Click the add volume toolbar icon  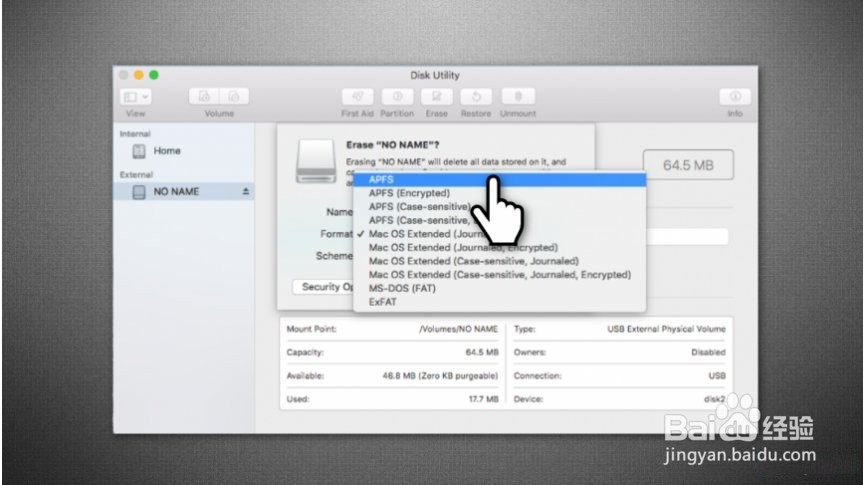pos(204,97)
